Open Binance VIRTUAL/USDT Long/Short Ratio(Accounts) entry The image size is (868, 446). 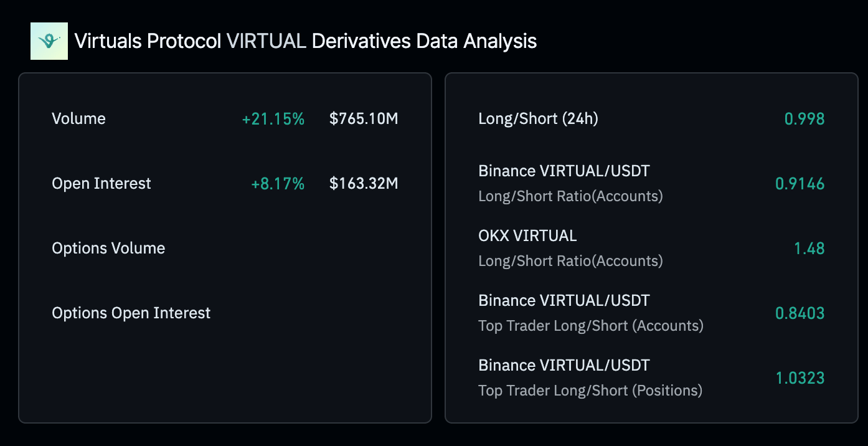click(x=570, y=184)
